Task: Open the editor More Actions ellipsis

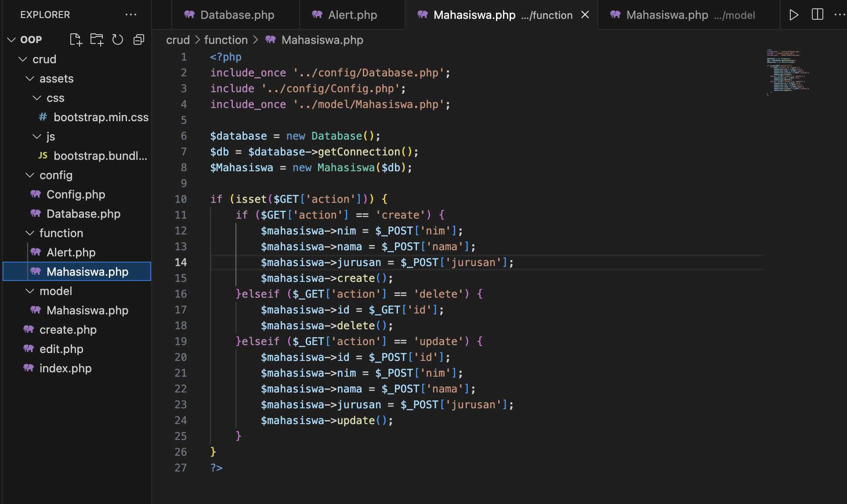Action: (839, 15)
